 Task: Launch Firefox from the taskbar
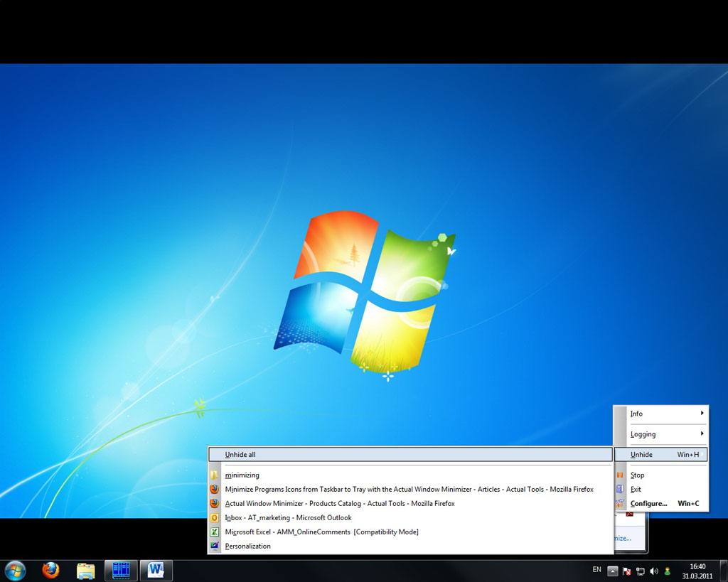tap(50, 570)
